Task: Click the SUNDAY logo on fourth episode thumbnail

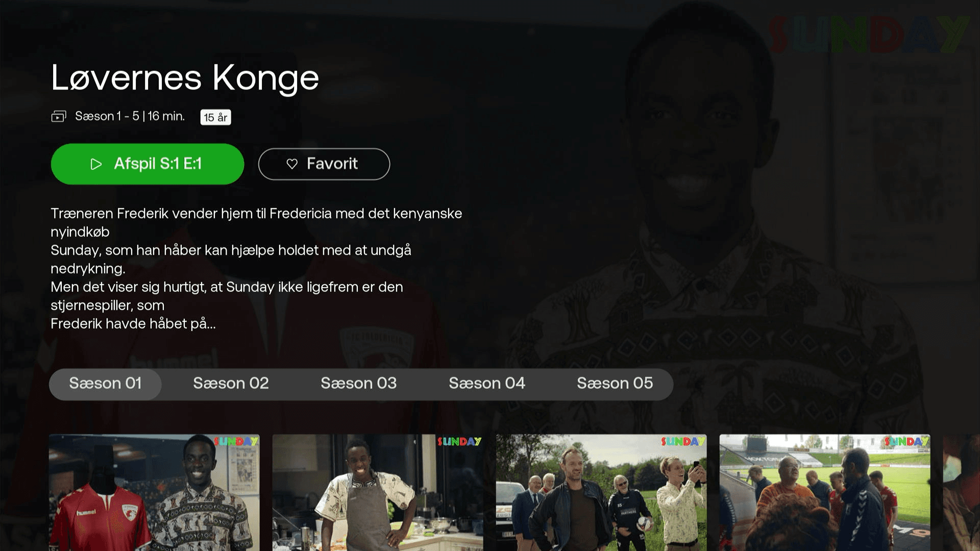Action: point(906,441)
